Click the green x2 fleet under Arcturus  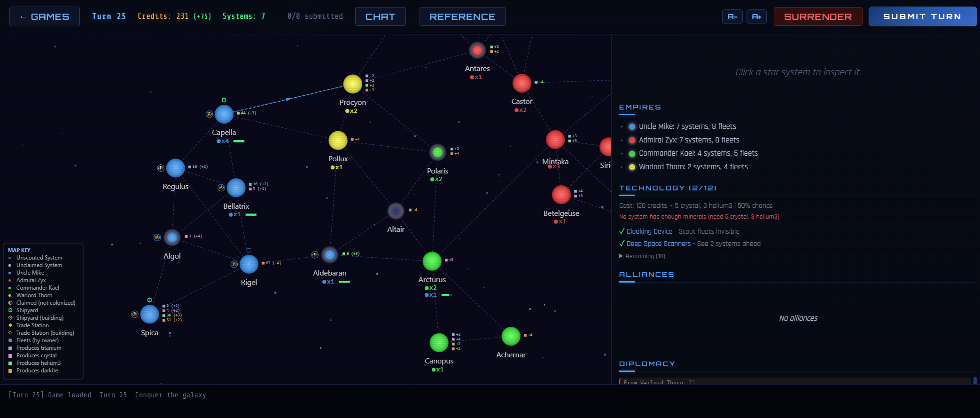pyautogui.click(x=431, y=288)
